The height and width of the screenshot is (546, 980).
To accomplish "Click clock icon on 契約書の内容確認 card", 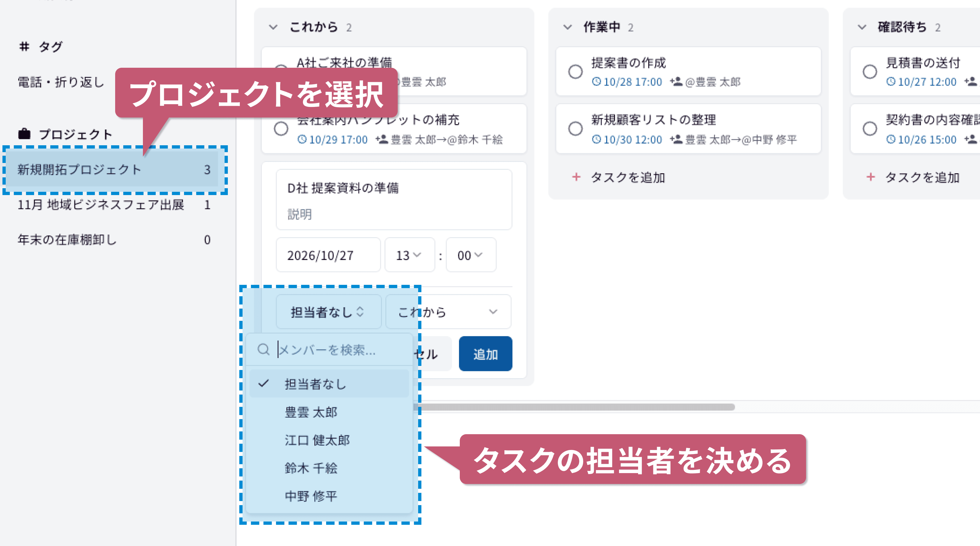I will [891, 139].
